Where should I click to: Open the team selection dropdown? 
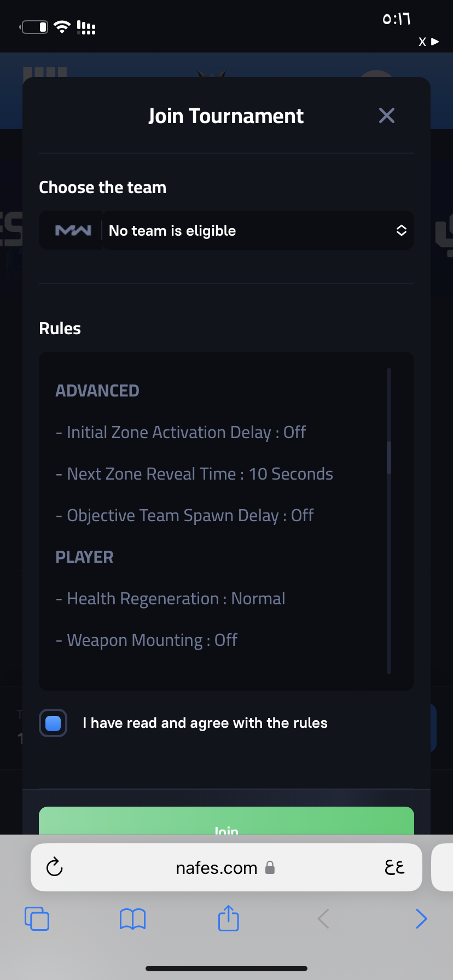coord(258,230)
